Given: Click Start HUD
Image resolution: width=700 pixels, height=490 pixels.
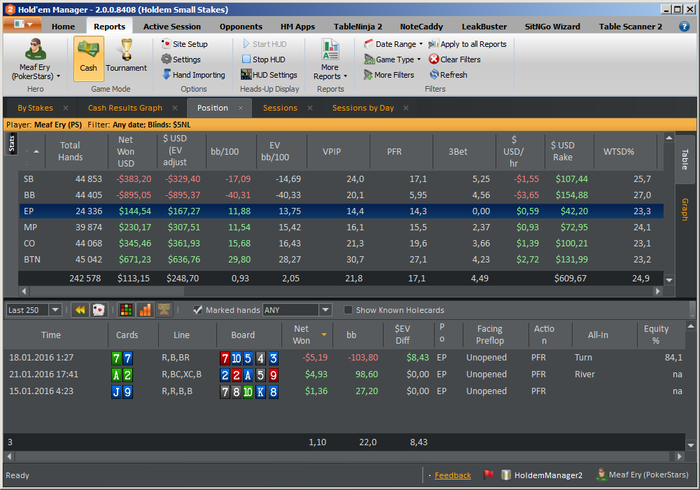Looking at the screenshot, I should click(265, 44).
